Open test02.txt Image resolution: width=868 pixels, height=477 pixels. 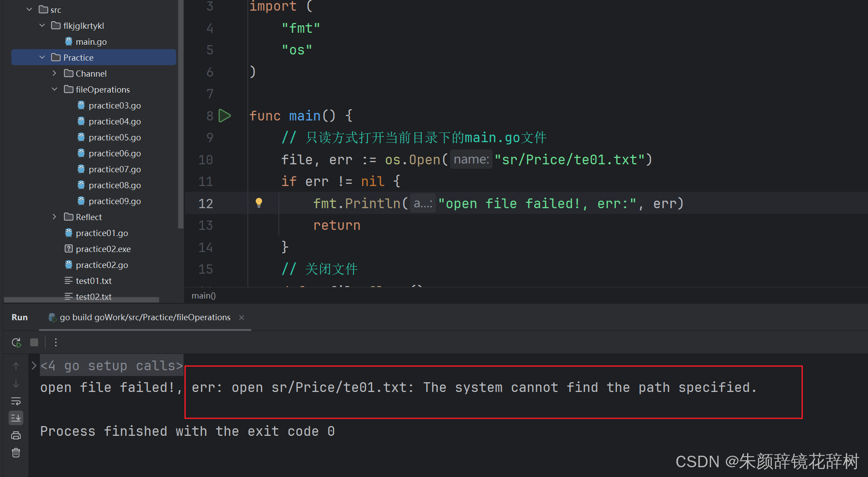point(94,296)
